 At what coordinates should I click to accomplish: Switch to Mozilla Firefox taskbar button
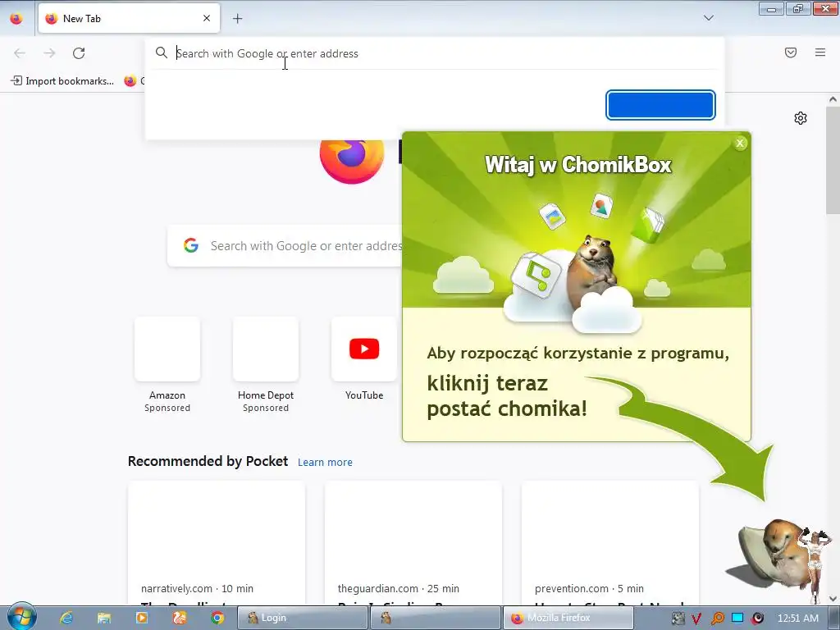(x=568, y=618)
